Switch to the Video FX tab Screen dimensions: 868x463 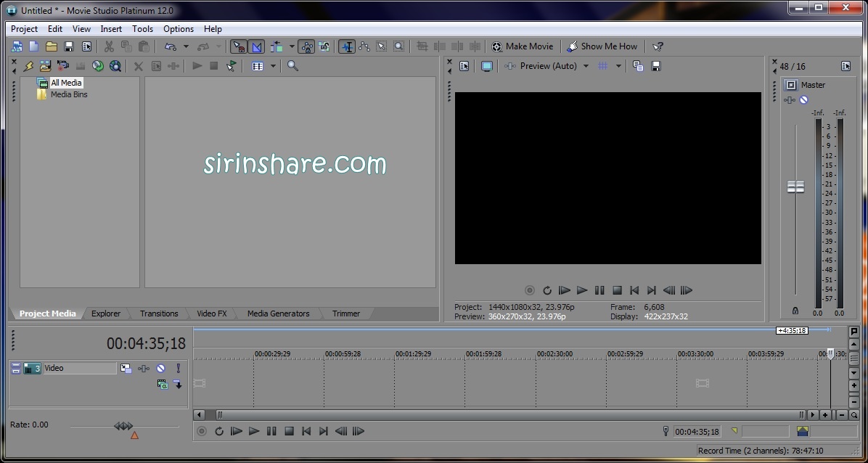click(x=211, y=314)
